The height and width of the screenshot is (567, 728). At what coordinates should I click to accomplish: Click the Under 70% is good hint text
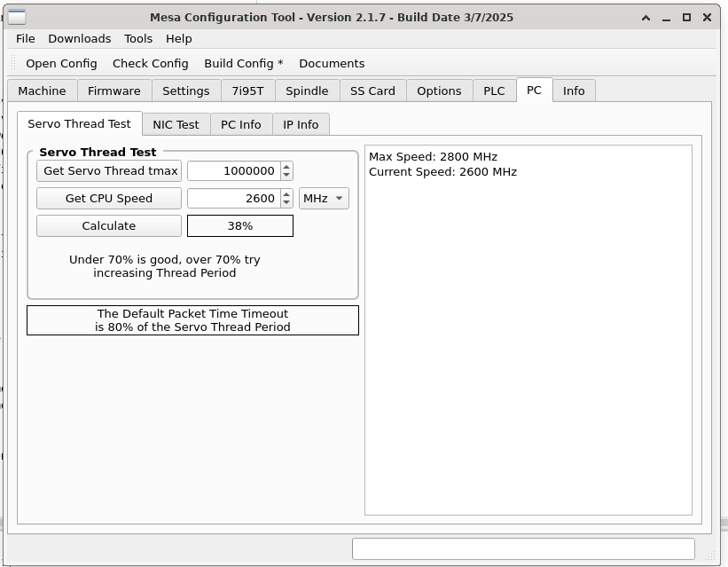tap(164, 266)
